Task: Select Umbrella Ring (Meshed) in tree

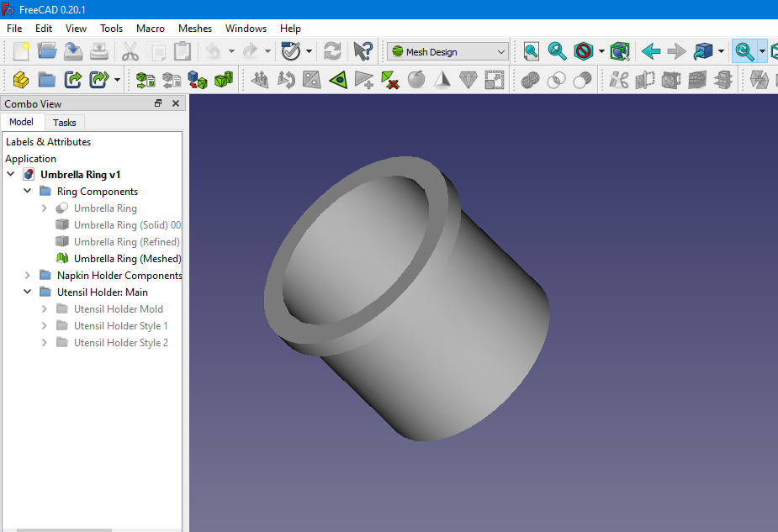Action: click(x=127, y=259)
